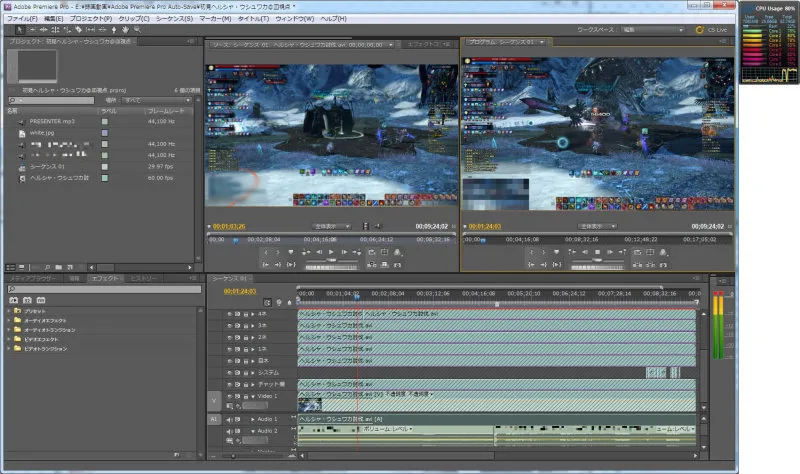
Task: Click the Play button in Source monitor
Action: tap(331, 252)
